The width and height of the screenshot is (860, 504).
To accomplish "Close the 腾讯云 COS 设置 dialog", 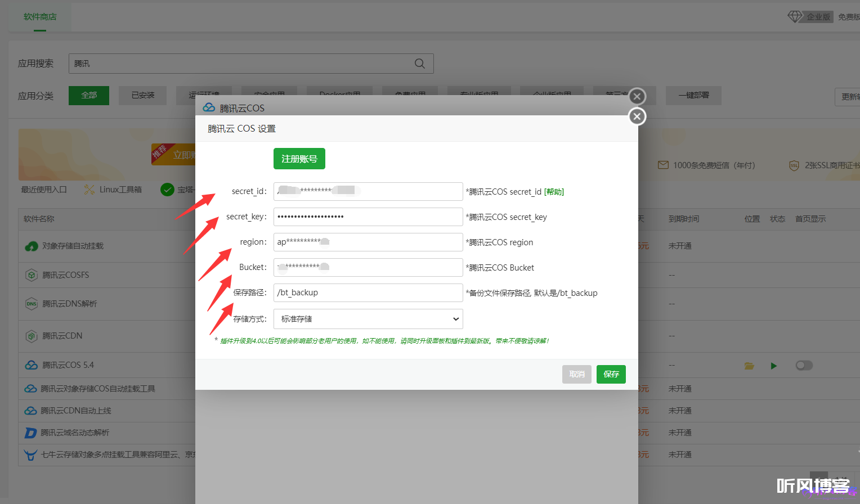I will tap(637, 116).
